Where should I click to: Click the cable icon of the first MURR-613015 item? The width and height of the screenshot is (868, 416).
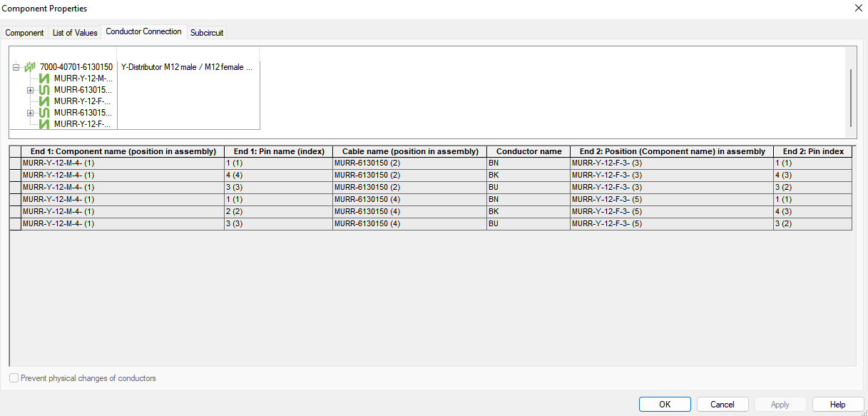pos(45,90)
